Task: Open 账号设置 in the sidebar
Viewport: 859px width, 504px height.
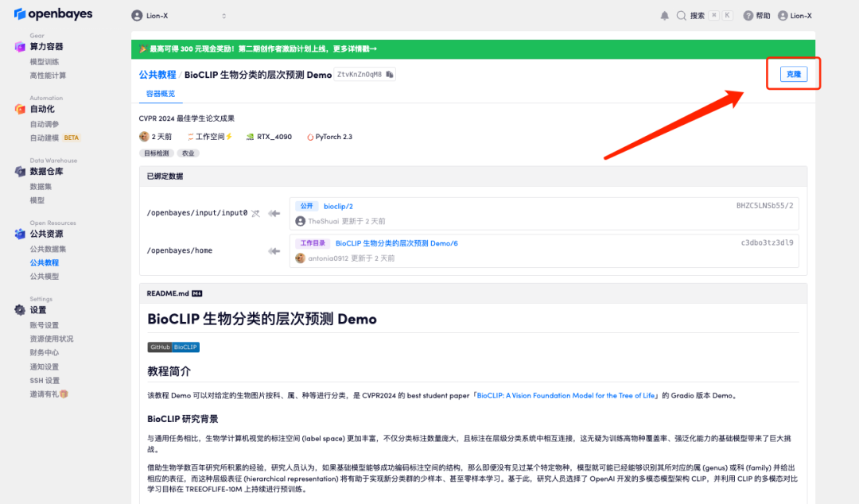Action: tap(45, 325)
